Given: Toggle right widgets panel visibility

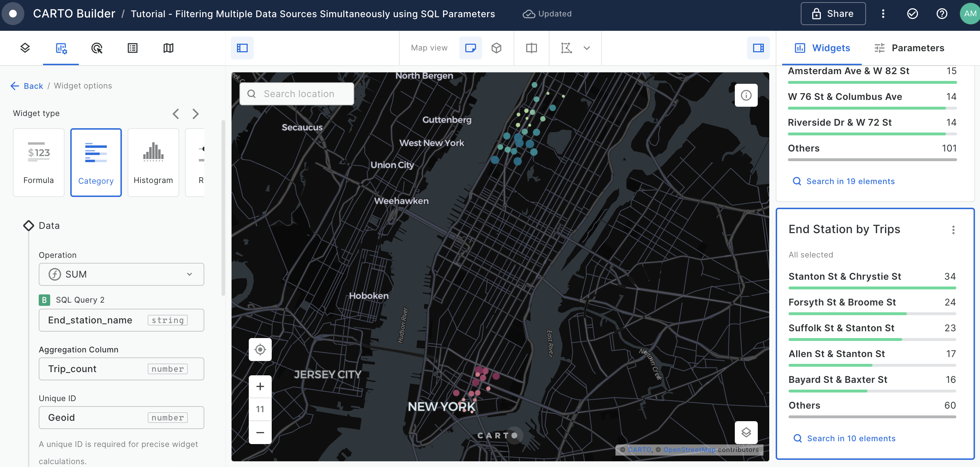Looking at the screenshot, I should [758, 48].
